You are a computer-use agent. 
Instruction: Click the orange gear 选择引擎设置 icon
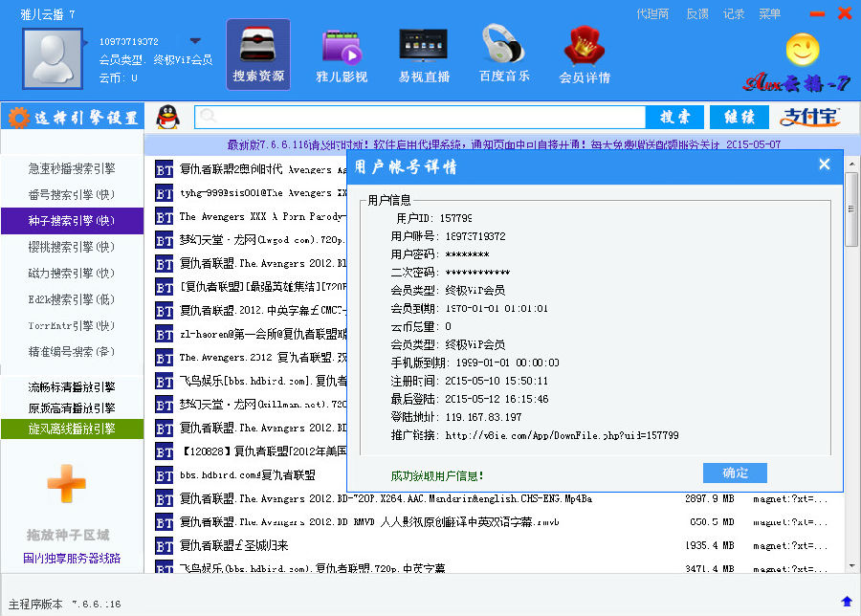18,118
